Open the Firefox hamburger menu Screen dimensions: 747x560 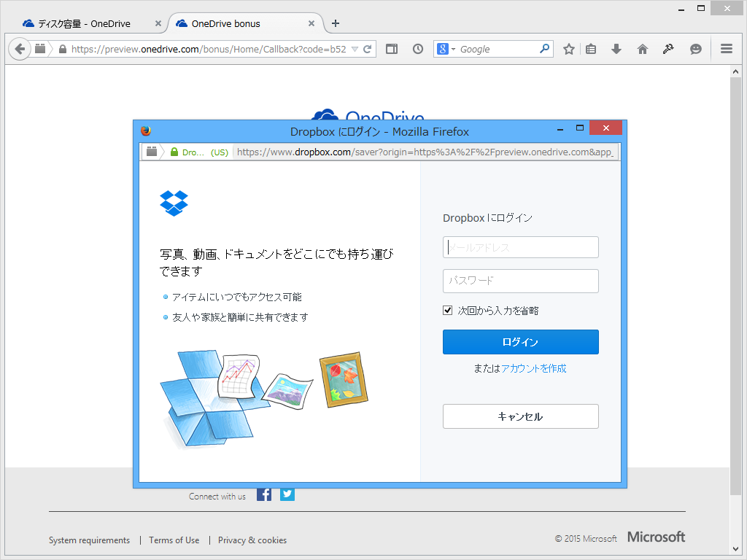point(727,48)
